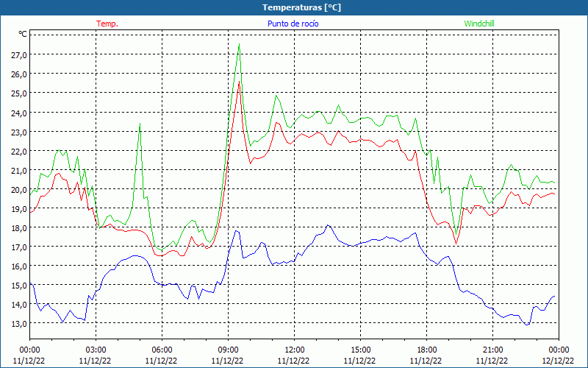Click the 17,0 y-axis value
This screenshot has height=368, width=588.
click(x=19, y=247)
